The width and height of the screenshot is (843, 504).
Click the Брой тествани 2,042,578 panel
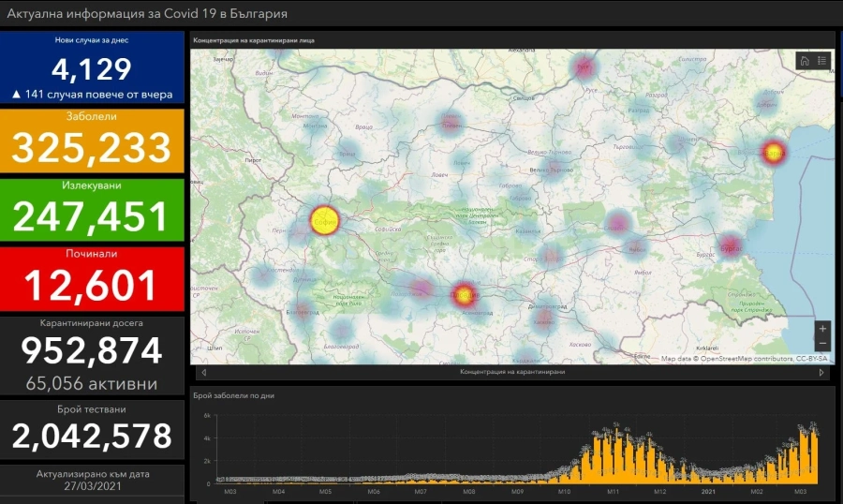pos(92,429)
